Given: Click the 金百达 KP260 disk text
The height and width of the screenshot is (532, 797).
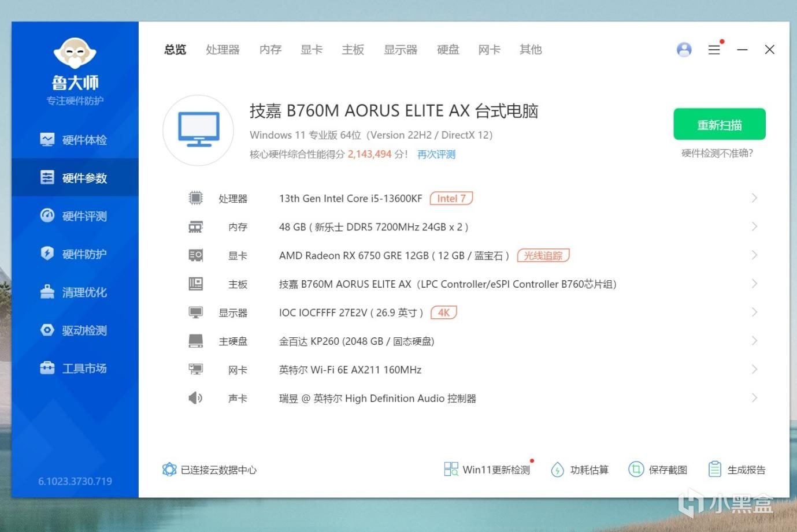Looking at the screenshot, I should click(x=357, y=341).
